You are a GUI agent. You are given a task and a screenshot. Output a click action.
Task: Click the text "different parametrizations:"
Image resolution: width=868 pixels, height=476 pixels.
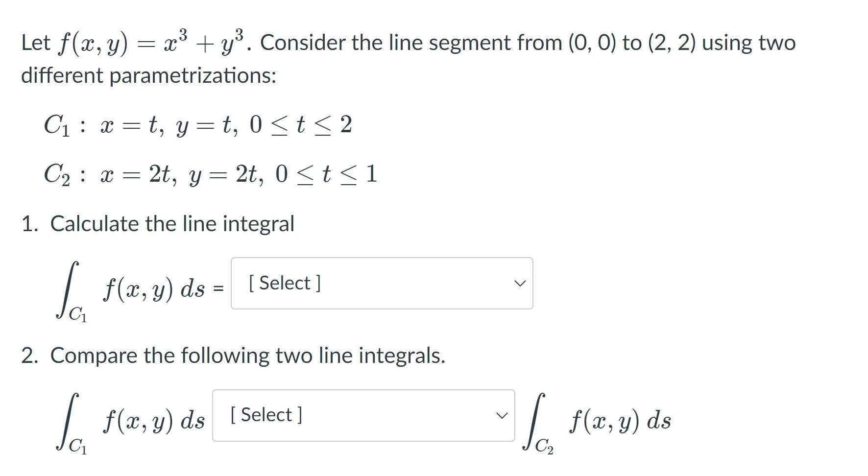coord(149,75)
